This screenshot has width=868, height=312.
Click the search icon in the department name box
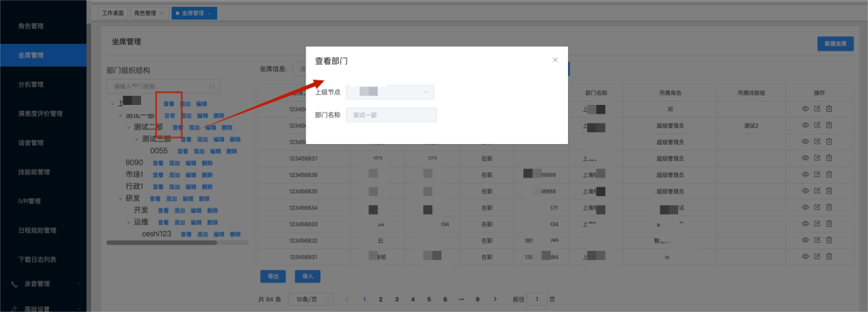pyautogui.click(x=213, y=86)
